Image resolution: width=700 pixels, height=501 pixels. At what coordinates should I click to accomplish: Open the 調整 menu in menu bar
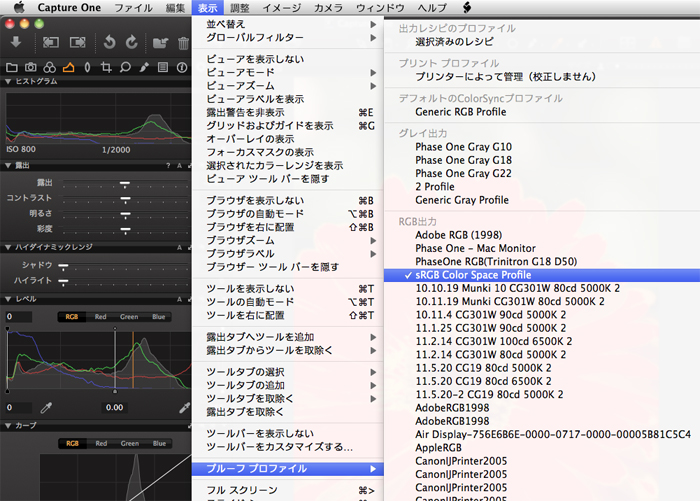(240, 8)
